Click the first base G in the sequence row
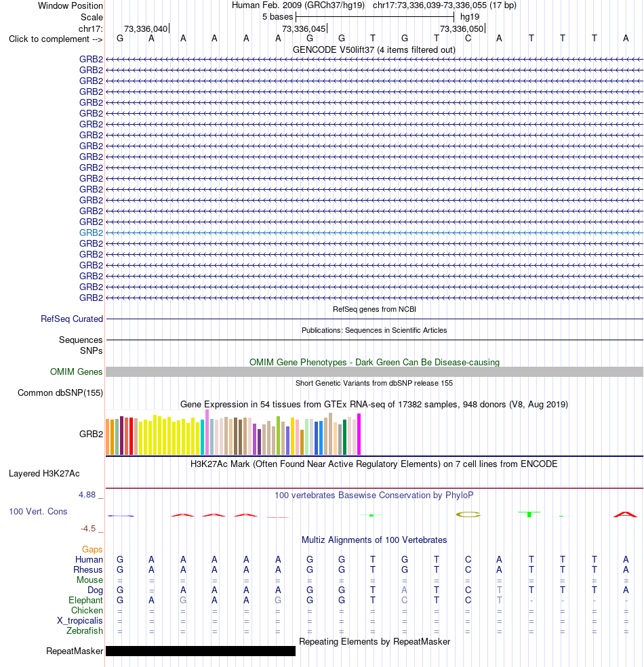644x667 pixels. pyautogui.click(x=120, y=39)
